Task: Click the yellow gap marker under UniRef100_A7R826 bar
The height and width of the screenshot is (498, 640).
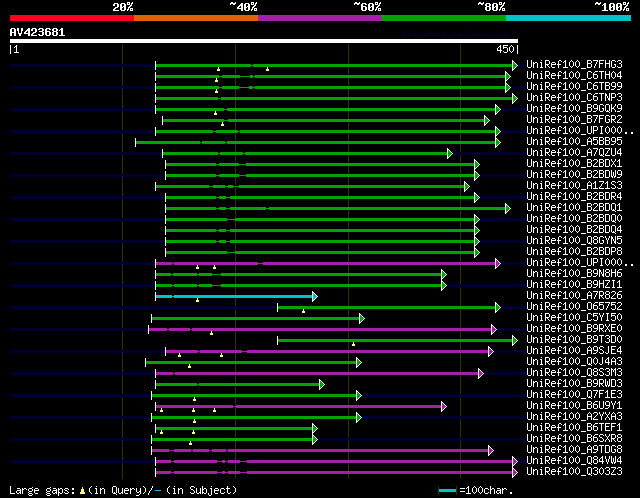Action: 198,300
